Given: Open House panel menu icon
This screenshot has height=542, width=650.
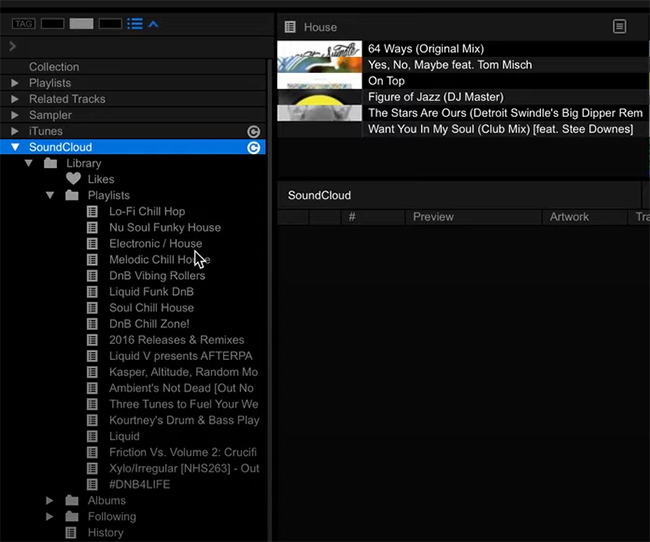Looking at the screenshot, I should (620, 27).
